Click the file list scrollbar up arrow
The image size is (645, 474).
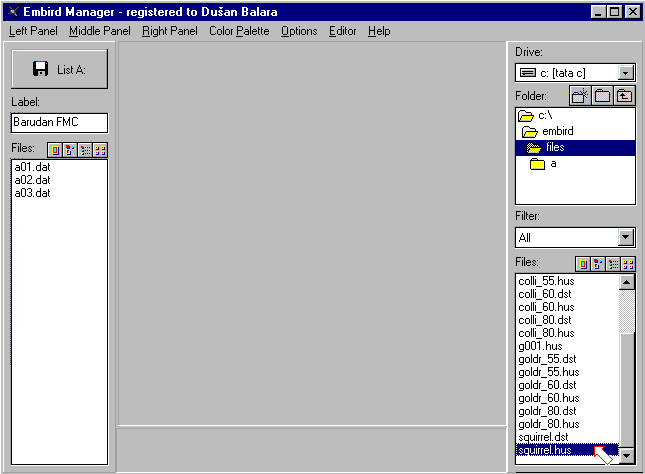626,282
